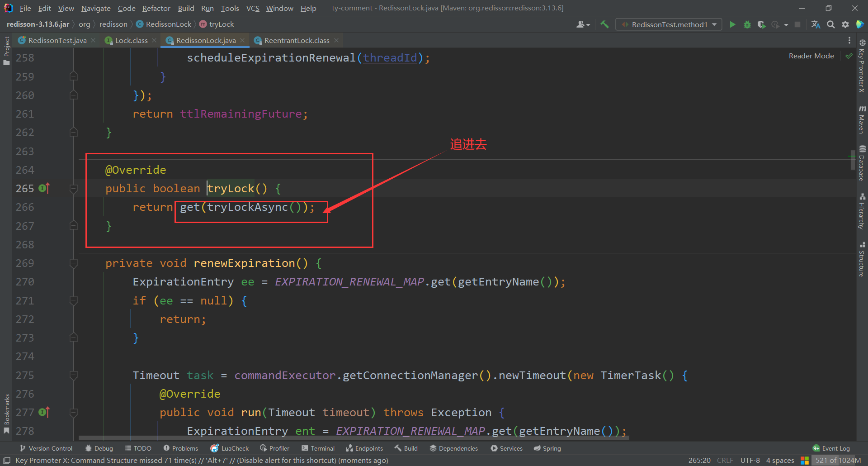The image size is (868, 466).
Task: Switch to Lock.class tab
Action: pyautogui.click(x=131, y=40)
